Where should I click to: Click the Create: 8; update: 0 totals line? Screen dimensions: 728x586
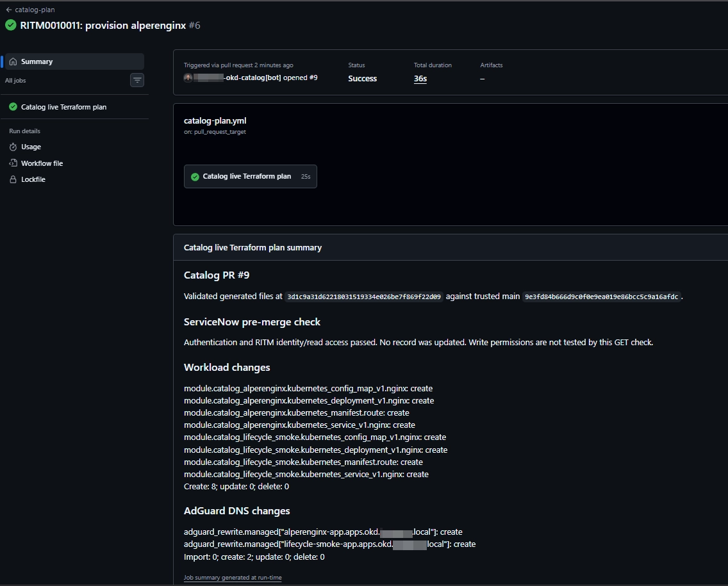[236, 486]
